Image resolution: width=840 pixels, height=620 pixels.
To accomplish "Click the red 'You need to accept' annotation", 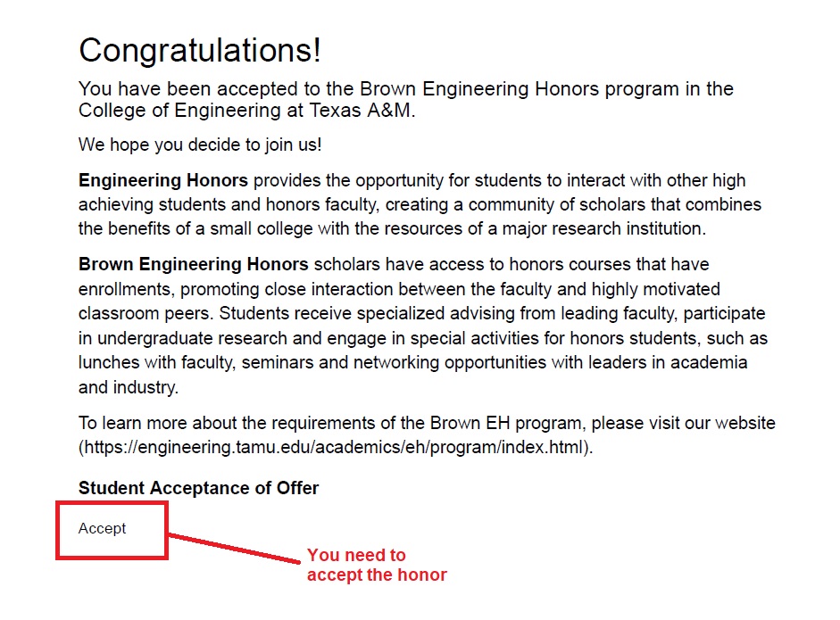I will coord(376,565).
